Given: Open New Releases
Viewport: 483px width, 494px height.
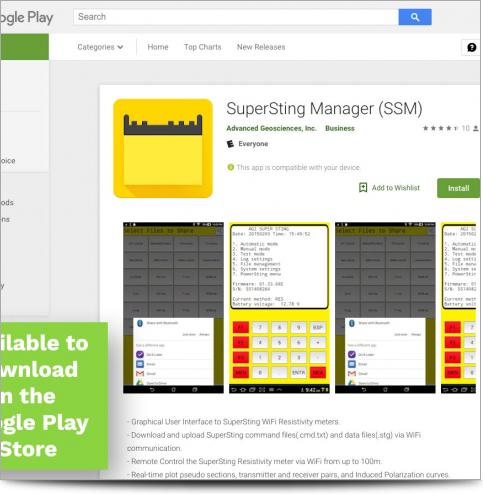Looking at the screenshot, I should coord(261,47).
